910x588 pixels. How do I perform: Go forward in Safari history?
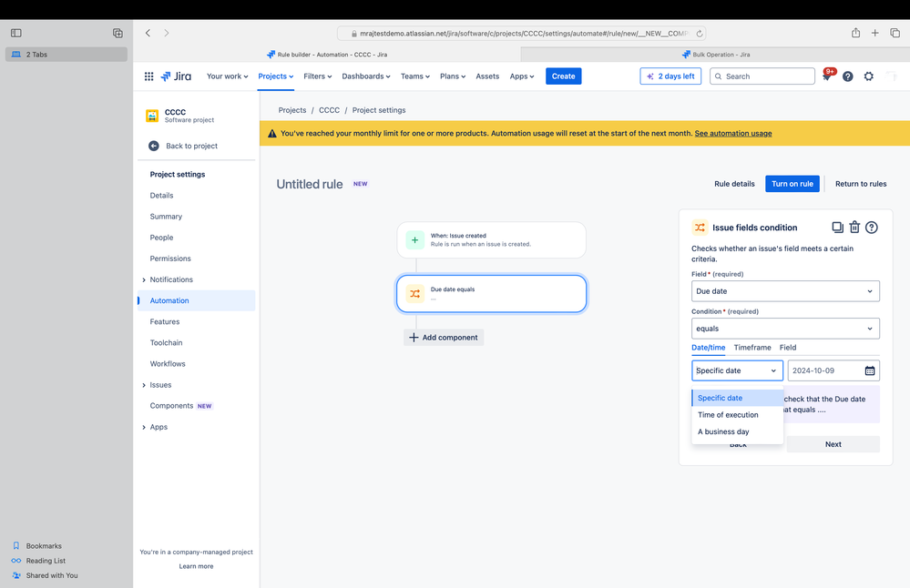tap(167, 33)
